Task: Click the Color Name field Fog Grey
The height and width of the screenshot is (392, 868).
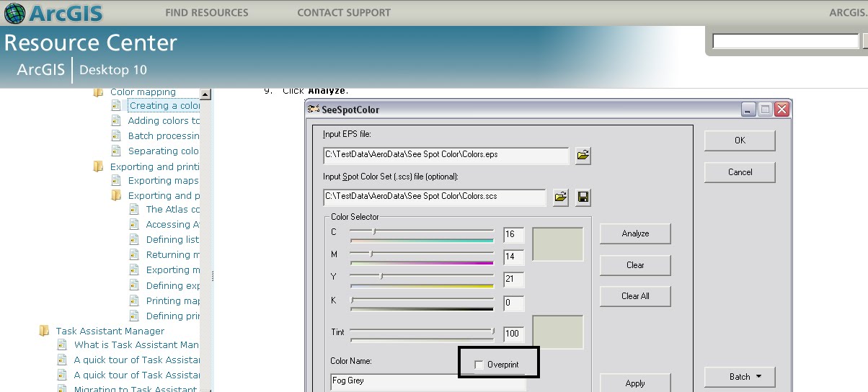Action: 428,381
